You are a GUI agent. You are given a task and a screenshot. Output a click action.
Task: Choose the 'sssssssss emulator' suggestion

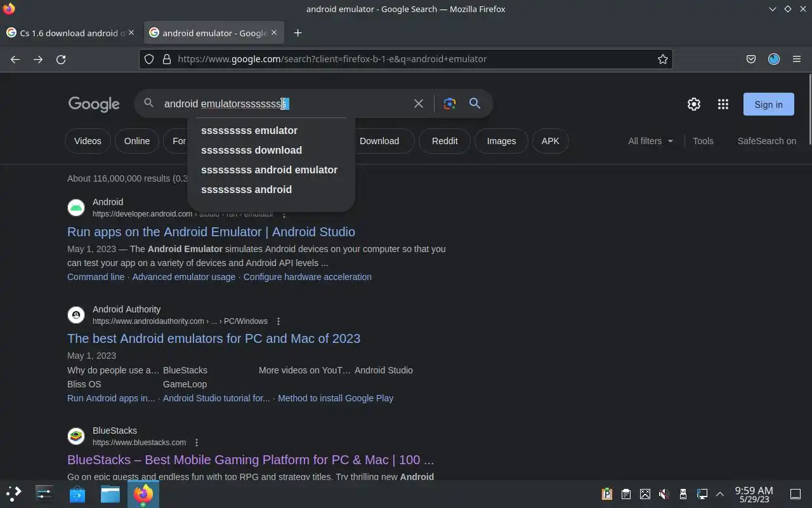click(272, 130)
